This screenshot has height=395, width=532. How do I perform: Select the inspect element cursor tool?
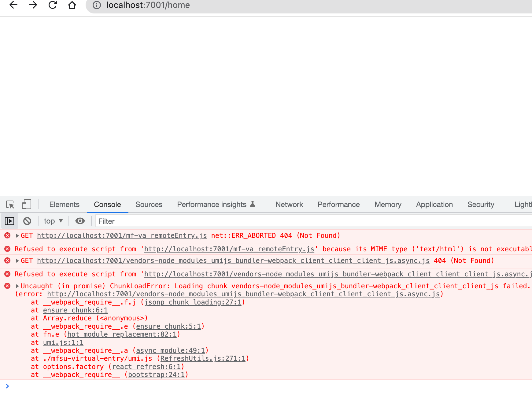[x=10, y=204]
